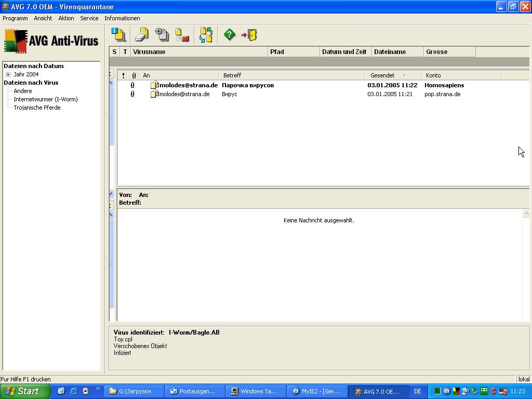
Task: Click AVG 7.0 OEM taskbar button
Action: tap(378, 391)
